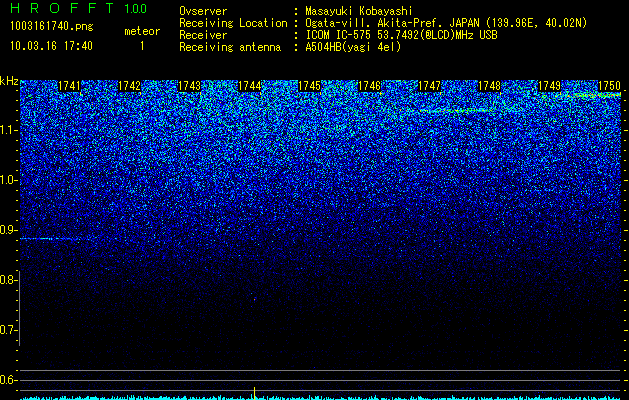Click the 1750 time marker
The height and width of the screenshot is (400, 629).
pyautogui.click(x=609, y=86)
